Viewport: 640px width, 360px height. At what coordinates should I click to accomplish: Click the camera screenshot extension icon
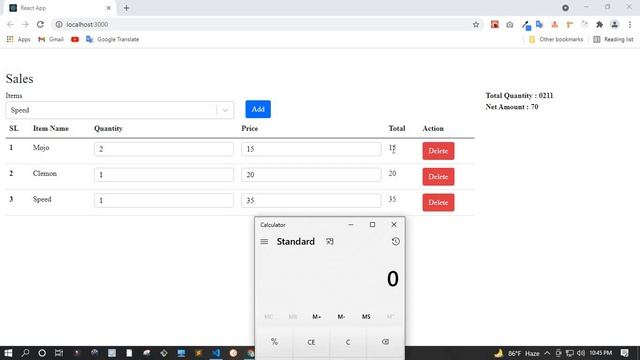tap(510, 25)
